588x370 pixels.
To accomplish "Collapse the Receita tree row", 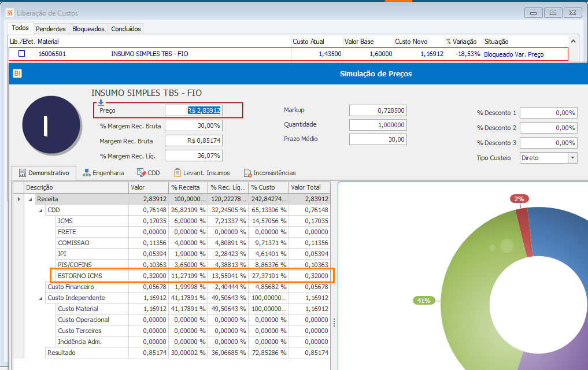I will point(31,199).
